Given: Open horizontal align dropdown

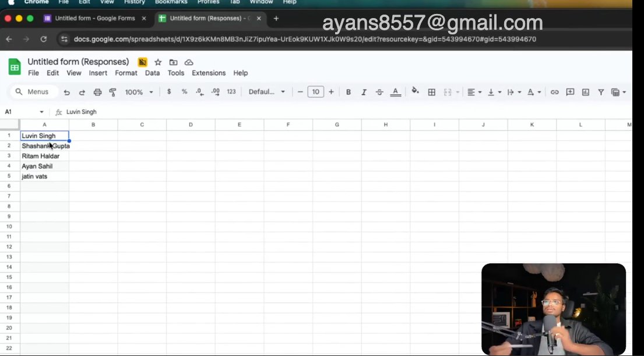Looking at the screenshot, I should pyautogui.click(x=474, y=93).
